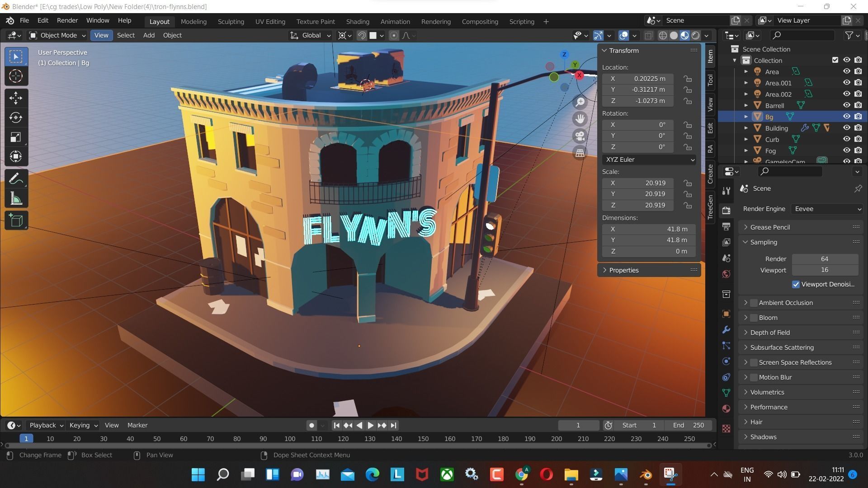
Task: Switch to the UV Editing workspace
Action: coord(270,22)
